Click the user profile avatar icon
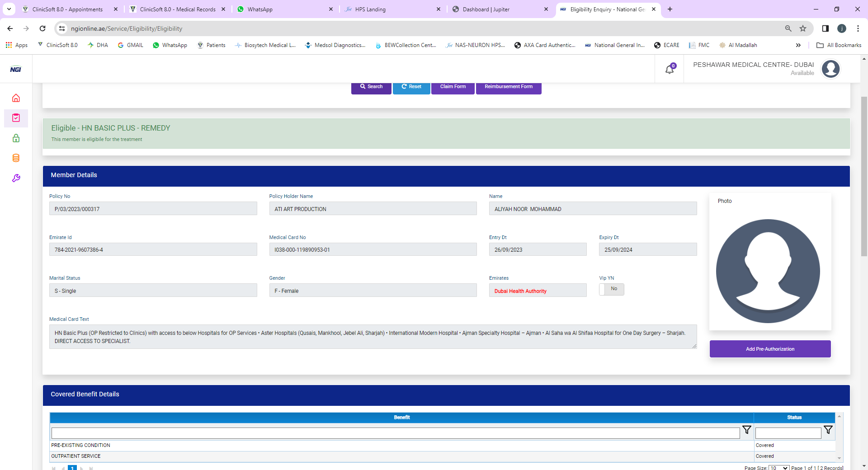The height and width of the screenshot is (470, 868). point(830,69)
